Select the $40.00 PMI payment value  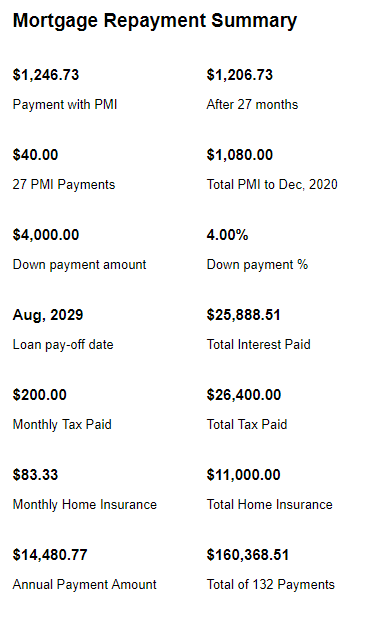[x=35, y=155]
